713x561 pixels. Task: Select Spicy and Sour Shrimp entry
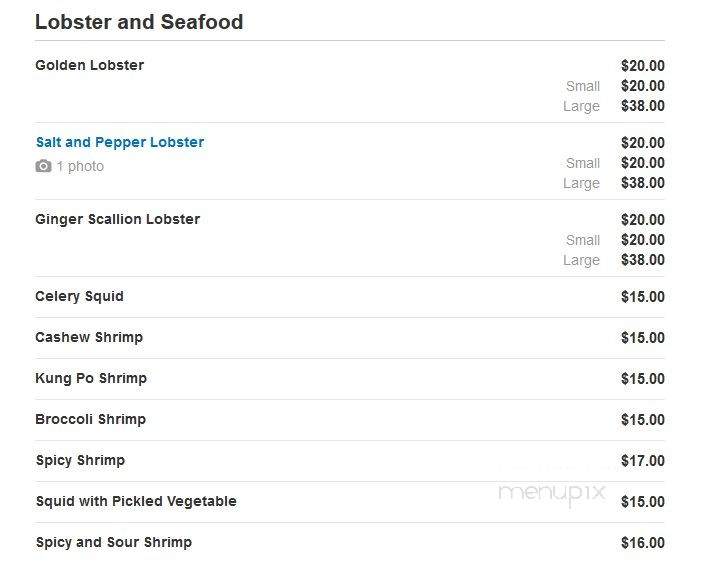(x=114, y=542)
